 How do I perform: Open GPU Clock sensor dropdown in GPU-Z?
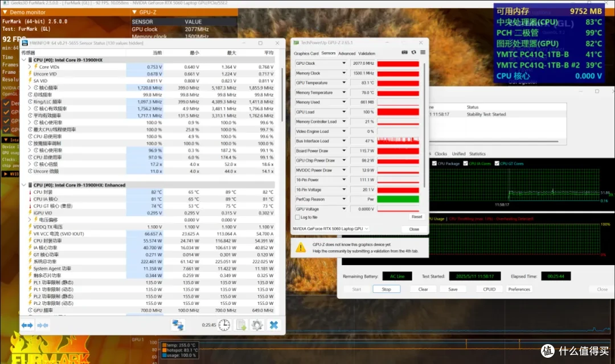click(x=344, y=63)
